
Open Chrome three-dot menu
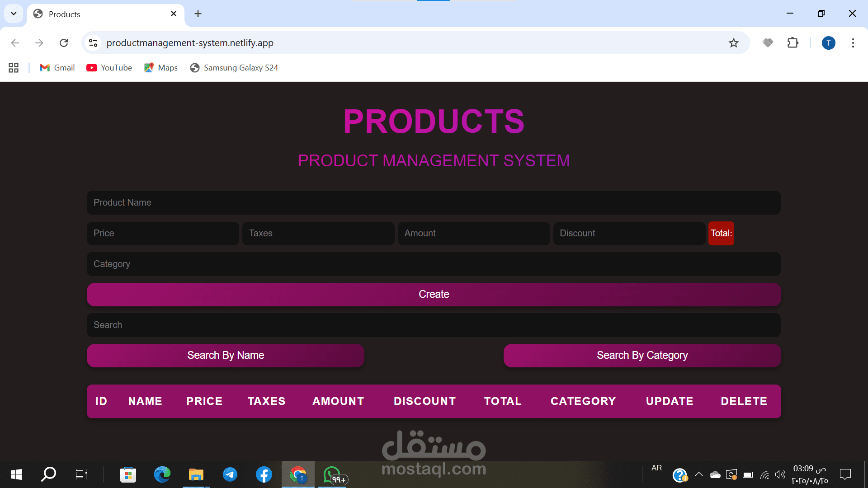click(x=853, y=43)
